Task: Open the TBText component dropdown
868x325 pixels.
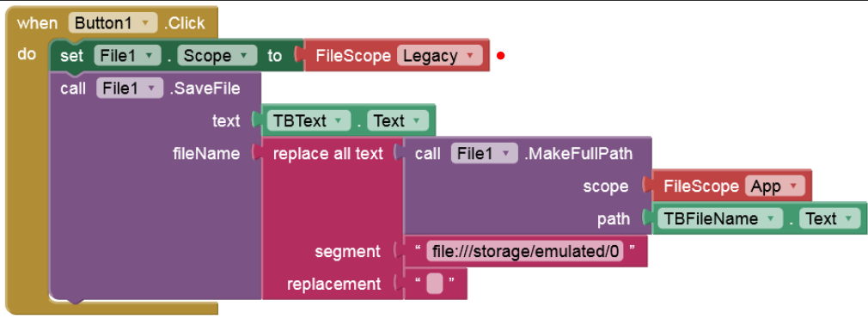Action: (x=301, y=120)
